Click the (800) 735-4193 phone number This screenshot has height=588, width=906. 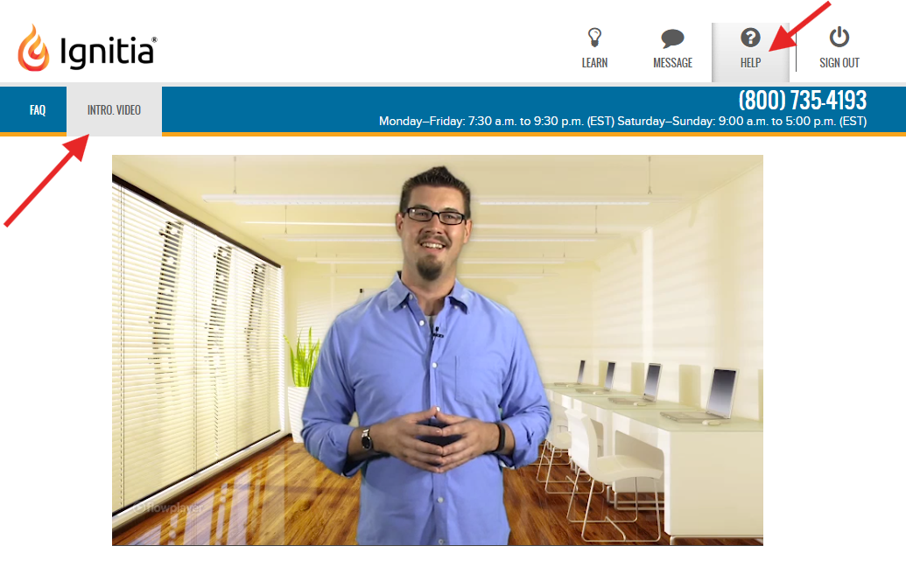tap(803, 101)
